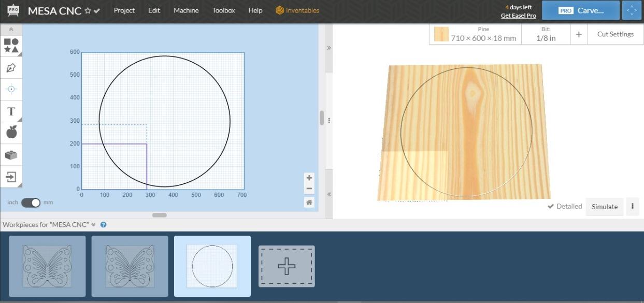Star the MESA CNC project
This screenshot has width=644, height=303.
click(x=88, y=11)
